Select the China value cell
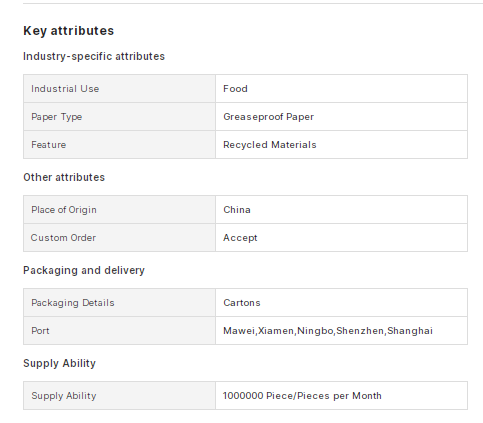This screenshot has width=483, height=423. [341, 210]
